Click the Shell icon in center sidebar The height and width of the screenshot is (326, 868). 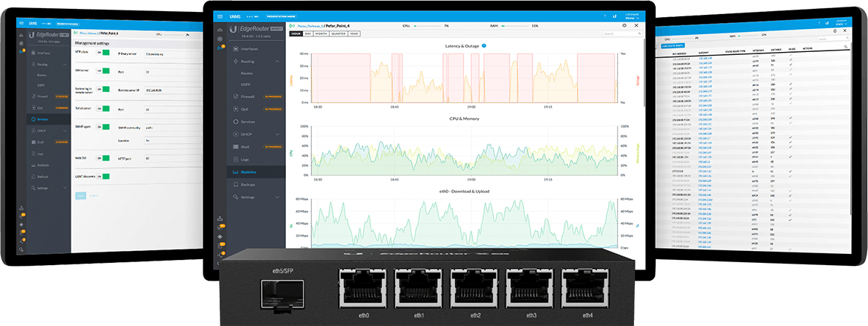pyautogui.click(x=236, y=147)
